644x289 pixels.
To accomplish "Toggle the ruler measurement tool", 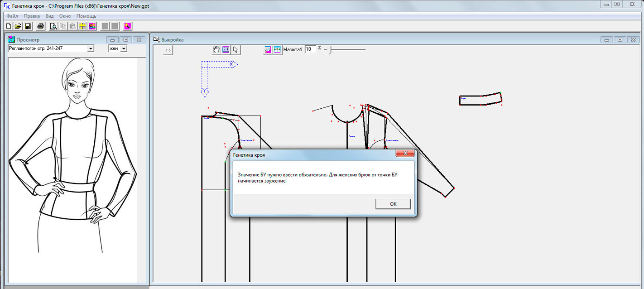I will (226, 50).
